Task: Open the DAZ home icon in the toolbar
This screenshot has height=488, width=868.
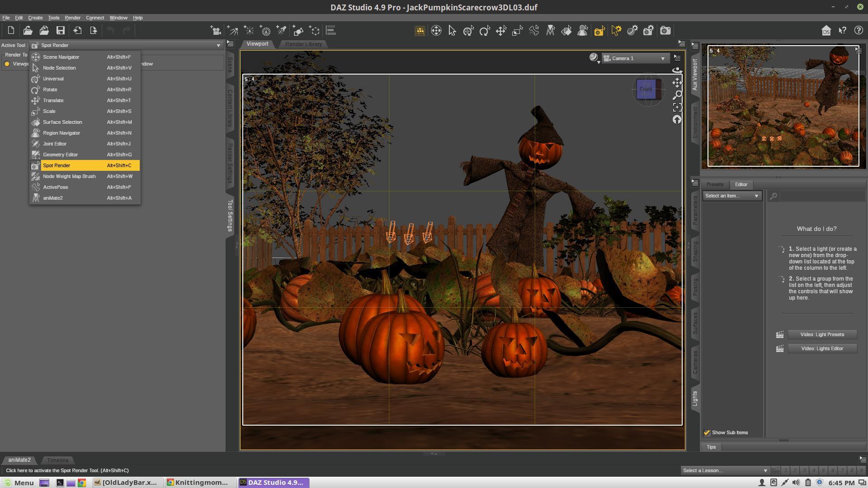Action: 826,31
